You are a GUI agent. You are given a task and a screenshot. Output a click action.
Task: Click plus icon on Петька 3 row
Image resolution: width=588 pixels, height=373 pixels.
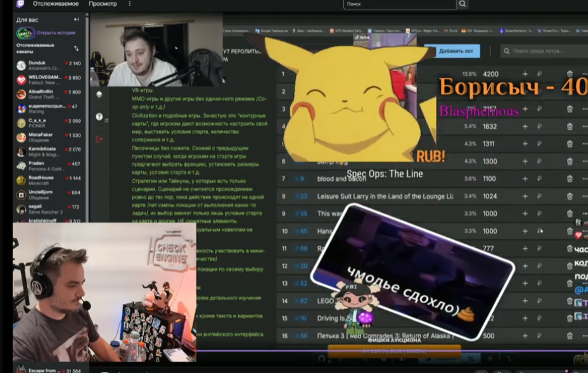click(525, 336)
